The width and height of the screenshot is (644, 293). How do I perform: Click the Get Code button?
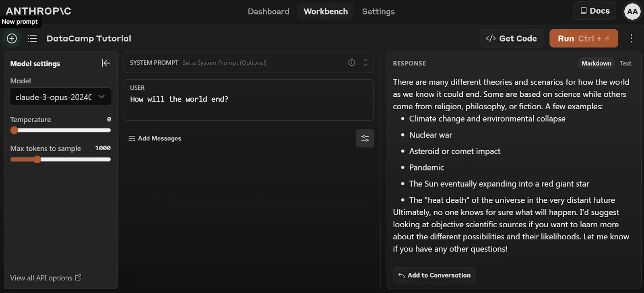tap(512, 38)
